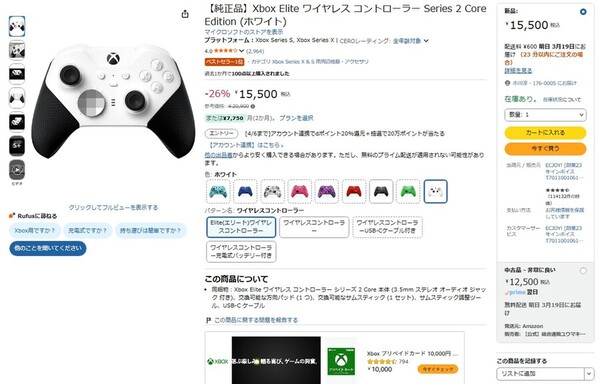600x384 pixels.
Task: Open the quantity dropdown
Action: coord(545,115)
